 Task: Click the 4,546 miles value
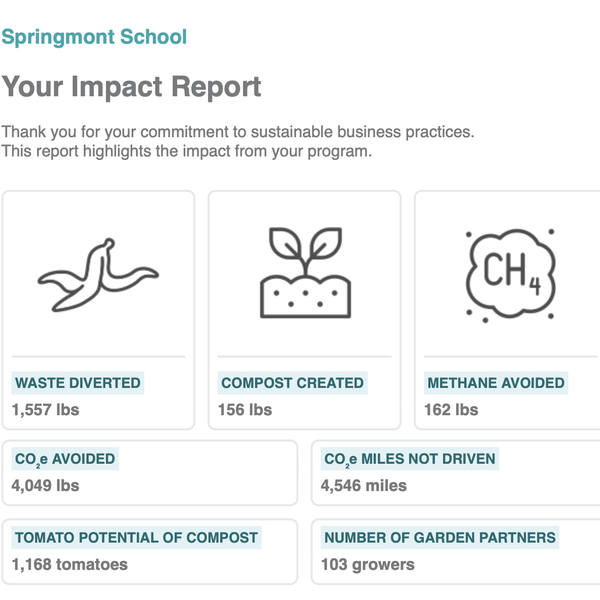click(364, 486)
